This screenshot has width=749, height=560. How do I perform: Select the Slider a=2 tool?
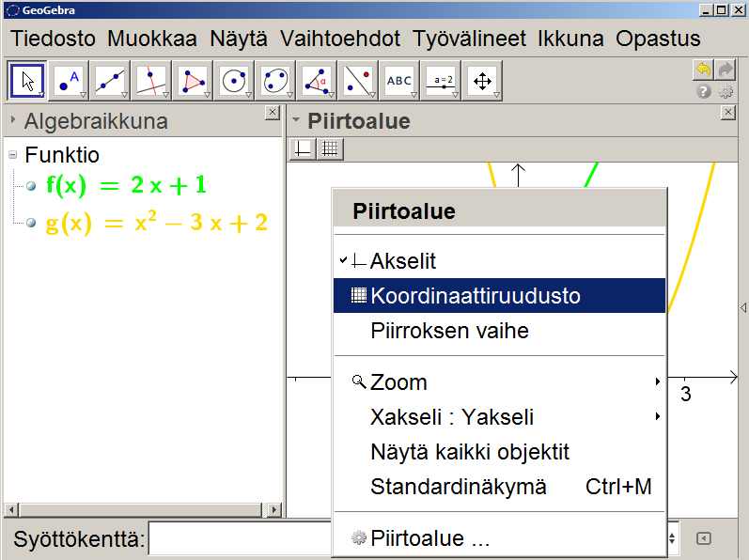click(x=441, y=81)
